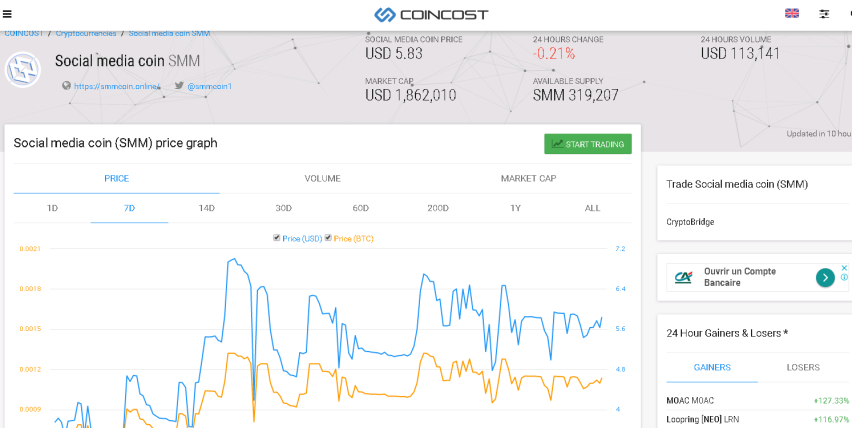Open the UK flag language selector
Image resolution: width=852 pixels, height=428 pixels.
pos(792,14)
